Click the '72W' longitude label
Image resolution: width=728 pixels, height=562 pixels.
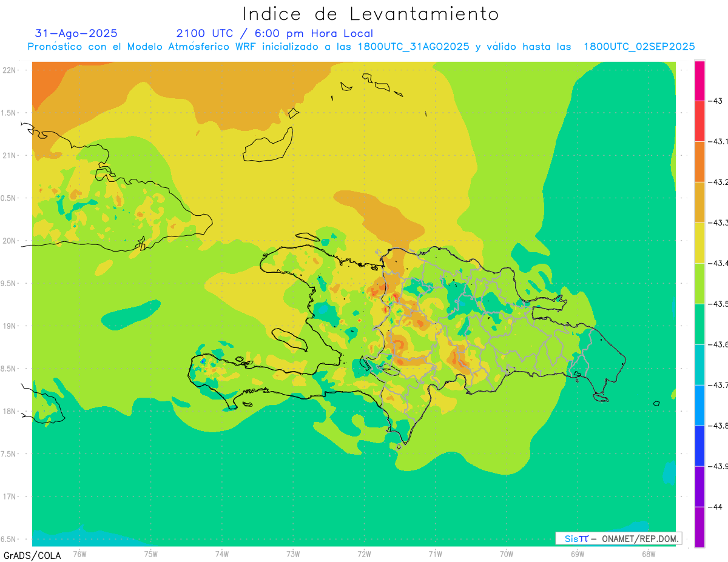(x=364, y=554)
